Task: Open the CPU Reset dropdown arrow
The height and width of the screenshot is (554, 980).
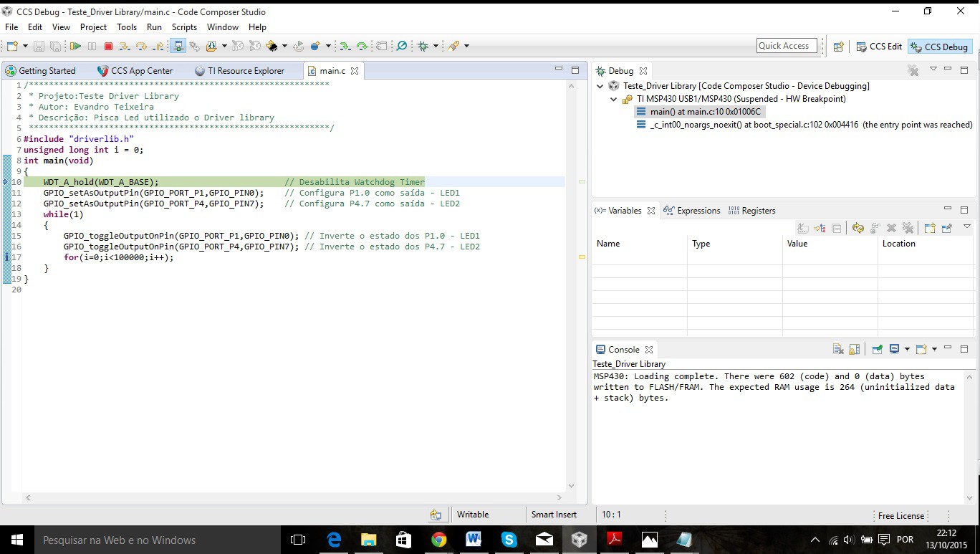Action: pyautogui.click(x=284, y=46)
